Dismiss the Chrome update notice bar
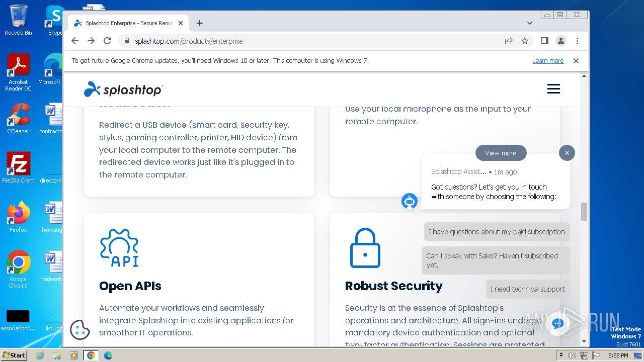This screenshot has width=644, height=362. [576, 61]
